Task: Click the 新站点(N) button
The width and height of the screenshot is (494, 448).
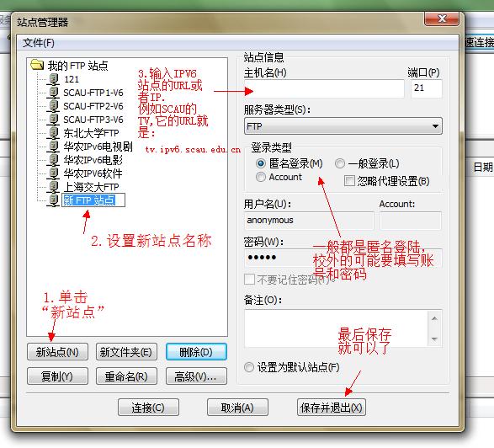Action: click(57, 352)
